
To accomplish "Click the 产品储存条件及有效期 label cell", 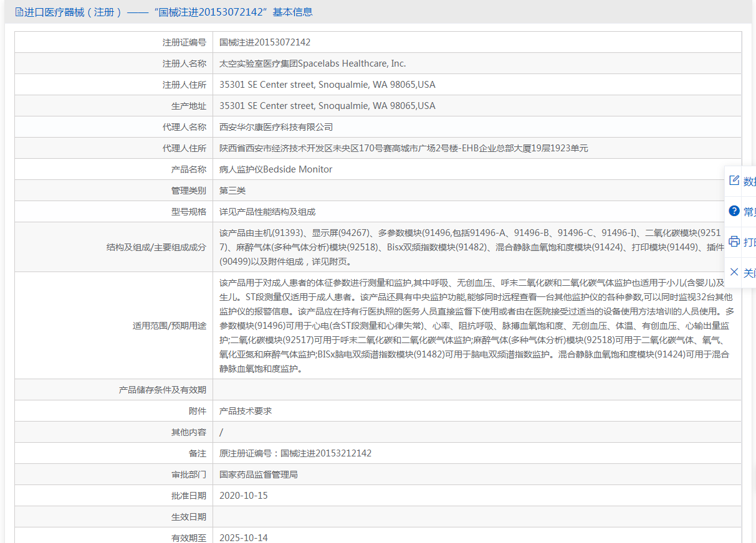I will 114,390.
